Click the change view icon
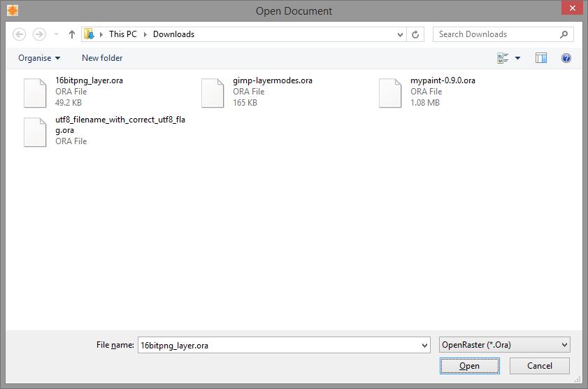The height and width of the screenshot is (389, 588). coord(503,58)
